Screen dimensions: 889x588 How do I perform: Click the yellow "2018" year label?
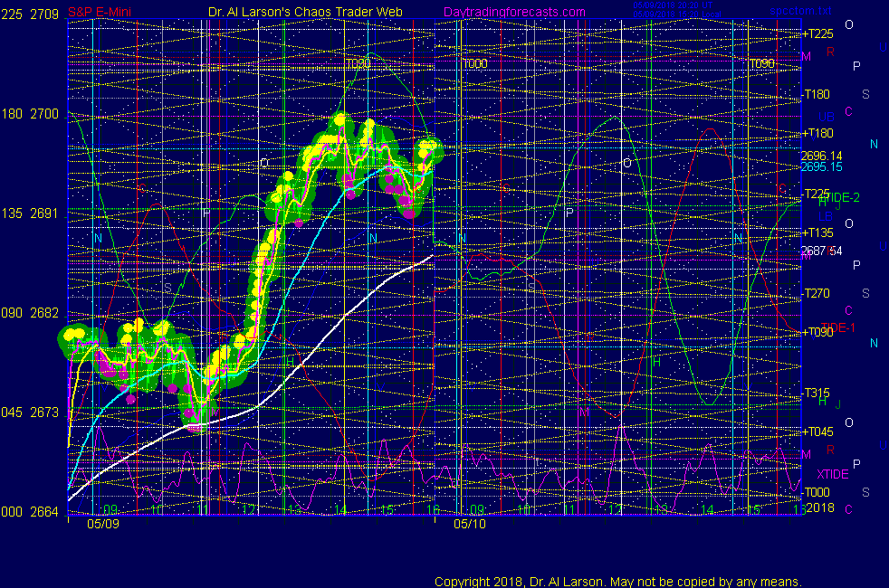coord(820,507)
